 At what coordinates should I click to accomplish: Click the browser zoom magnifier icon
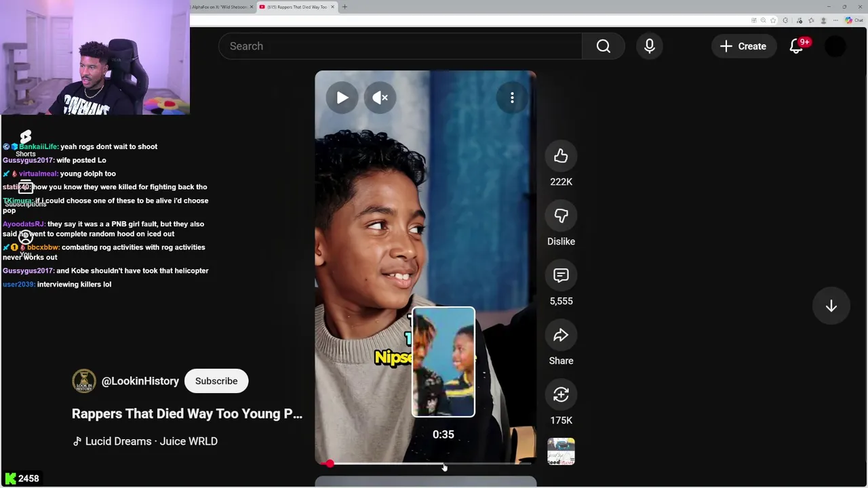[x=763, y=20]
